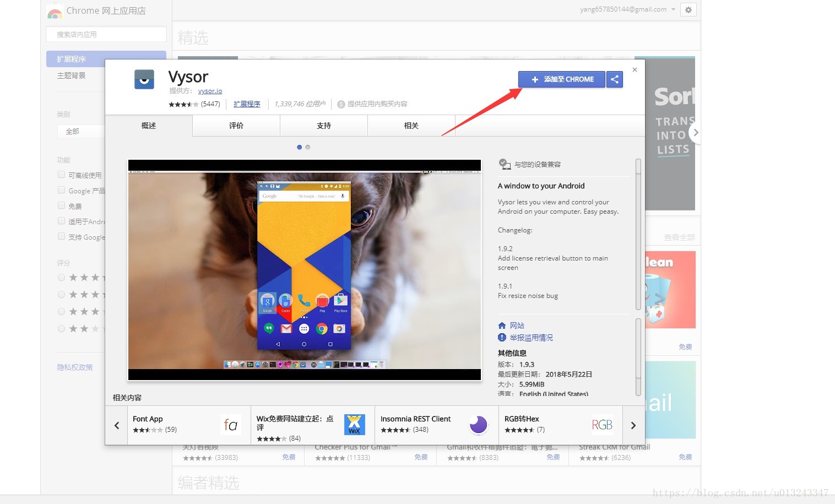
Task: Go to next related apps
Action: tap(633, 425)
